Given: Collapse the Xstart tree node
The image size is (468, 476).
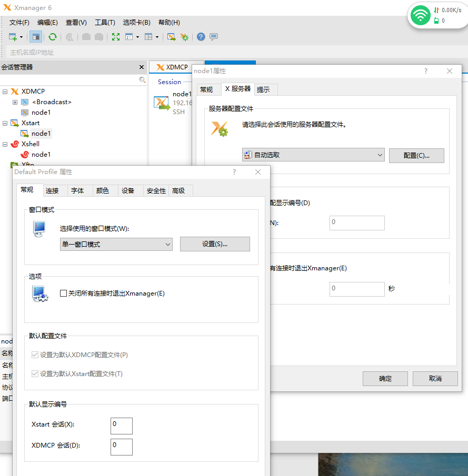Looking at the screenshot, I should (x=5, y=123).
